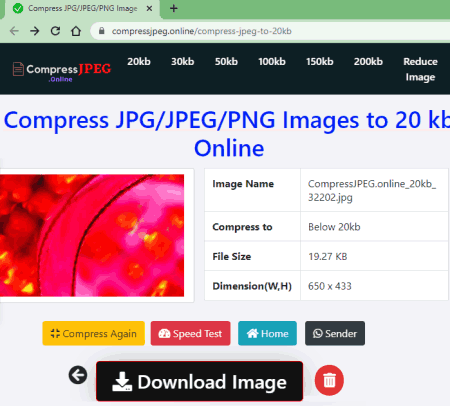The image size is (450, 406).
Task: Click the CompressJPEG.Online logo
Action: coord(62,71)
